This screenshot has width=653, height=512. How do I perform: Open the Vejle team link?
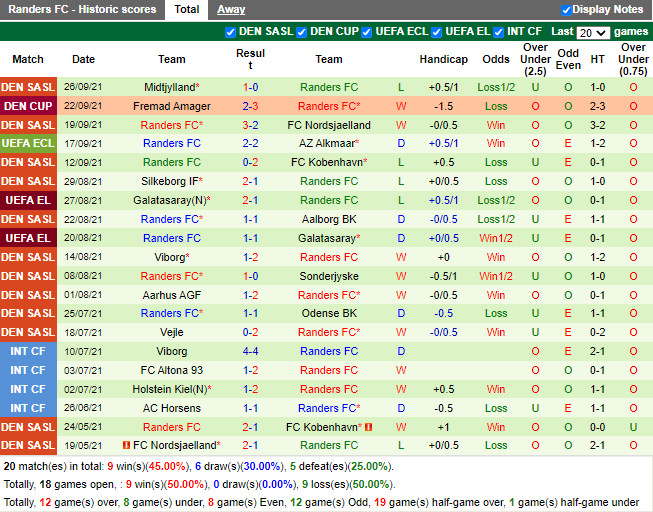click(172, 332)
